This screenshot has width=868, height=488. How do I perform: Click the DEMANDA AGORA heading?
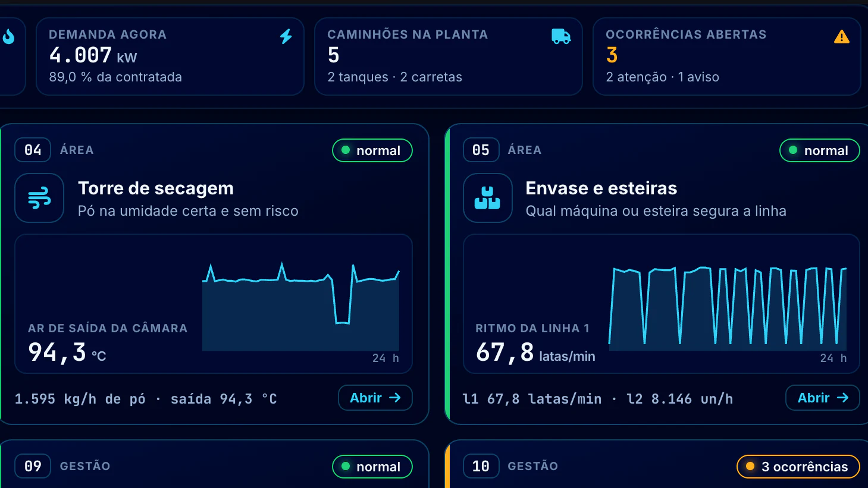tap(108, 34)
